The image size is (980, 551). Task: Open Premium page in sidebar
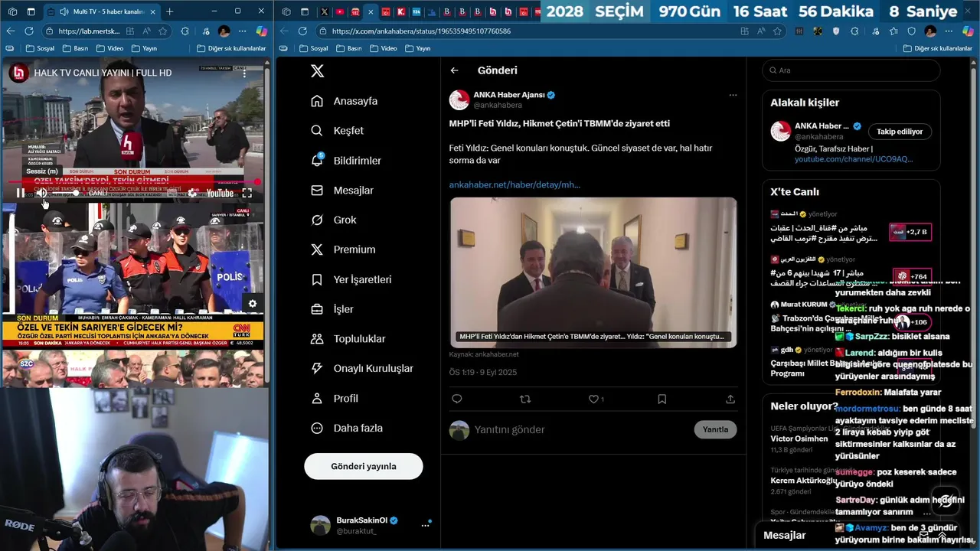click(x=343, y=249)
